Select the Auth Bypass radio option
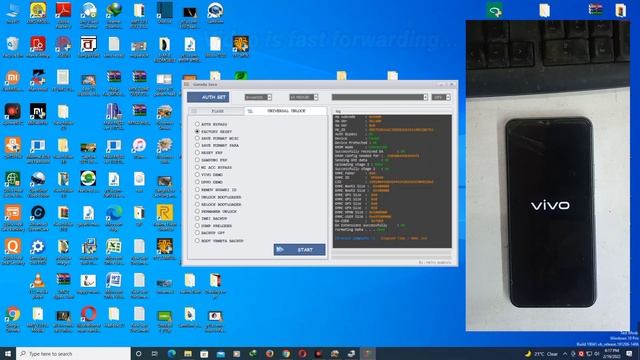The width and height of the screenshot is (640, 360). [x=197, y=124]
